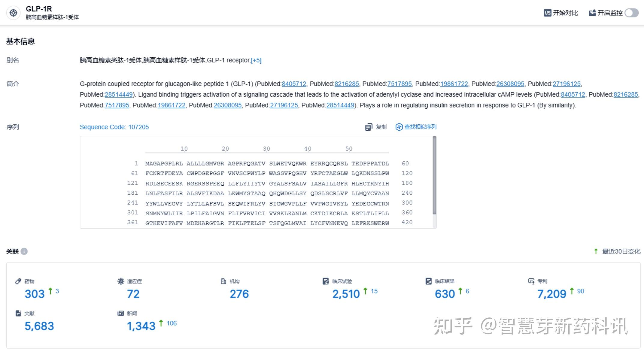Select the 适应症 indications icon

(x=121, y=281)
